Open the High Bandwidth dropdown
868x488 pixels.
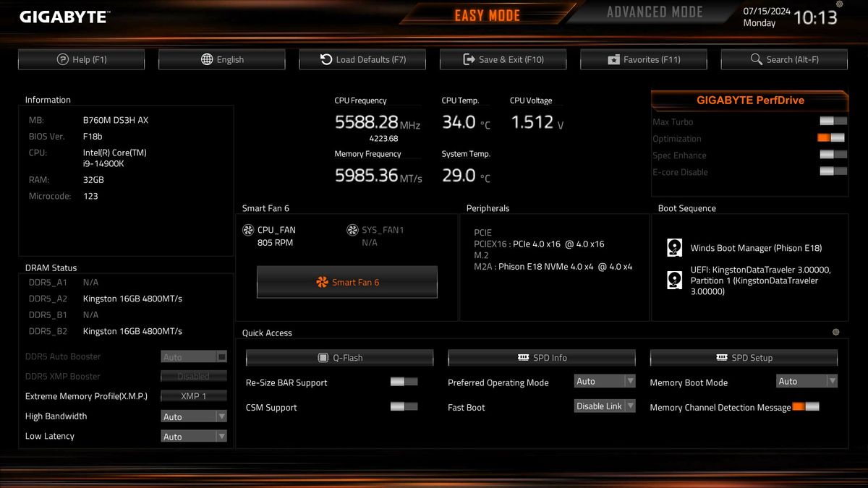pos(194,416)
